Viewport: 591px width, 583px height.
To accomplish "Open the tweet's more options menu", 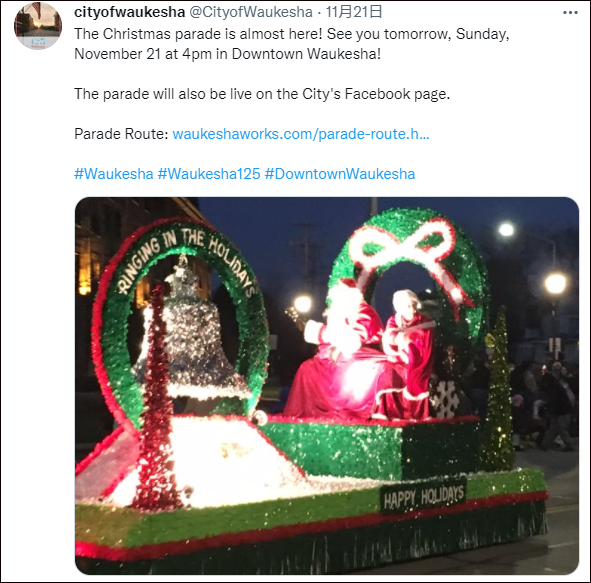I will pyautogui.click(x=570, y=12).
